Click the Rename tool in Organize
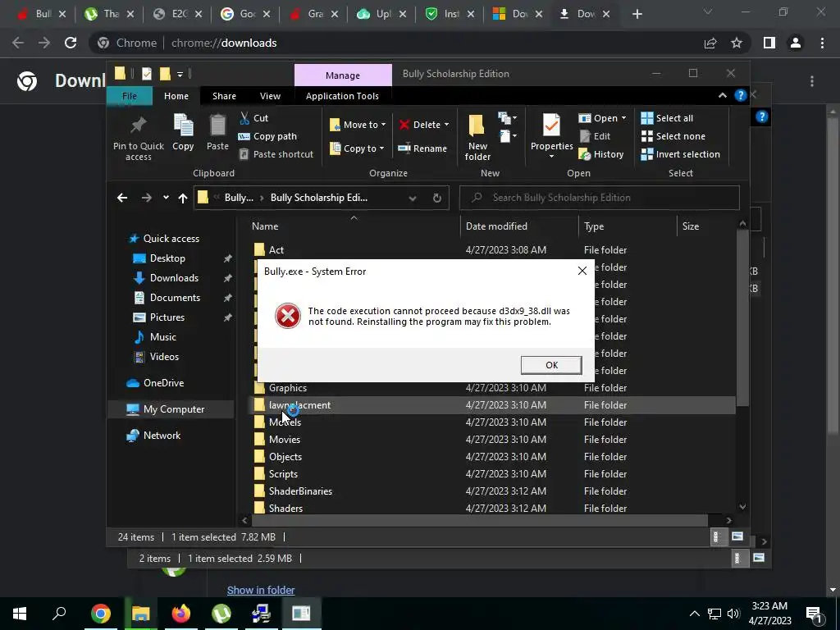The image size is (840, 630). (x=422, y=148)
